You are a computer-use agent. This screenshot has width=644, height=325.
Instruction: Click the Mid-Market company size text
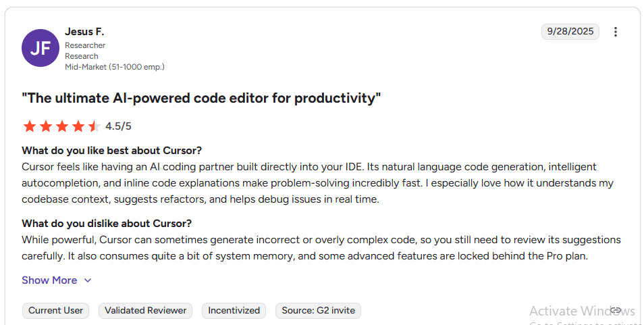point(115,67)
